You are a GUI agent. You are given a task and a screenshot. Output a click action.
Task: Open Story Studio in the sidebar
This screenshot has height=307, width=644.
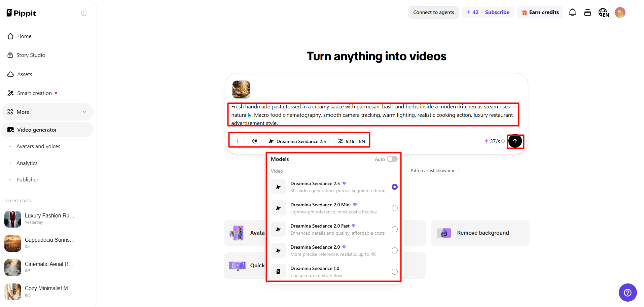point(47,55)
